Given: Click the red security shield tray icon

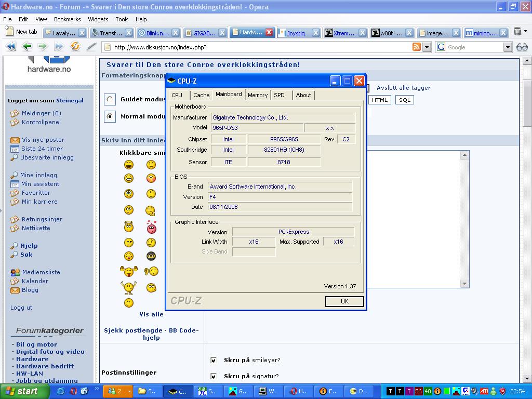Looking at the screenshot, I should [x=503, y=391].
